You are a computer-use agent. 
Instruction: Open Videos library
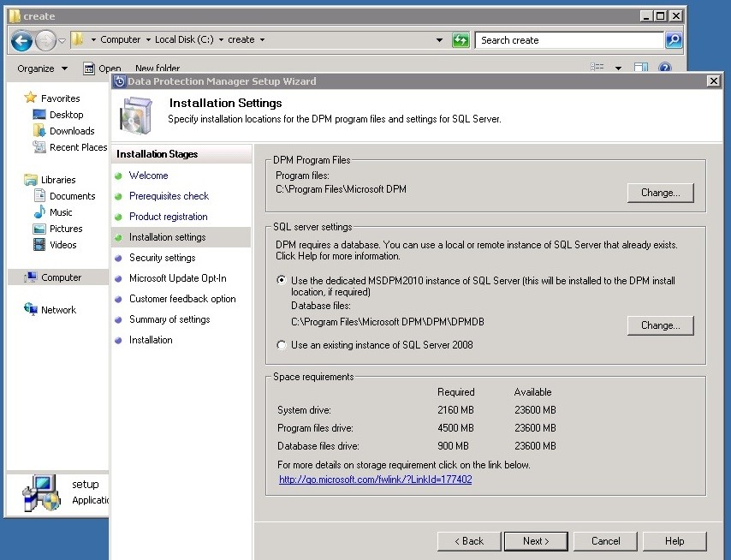click(63, 245)
